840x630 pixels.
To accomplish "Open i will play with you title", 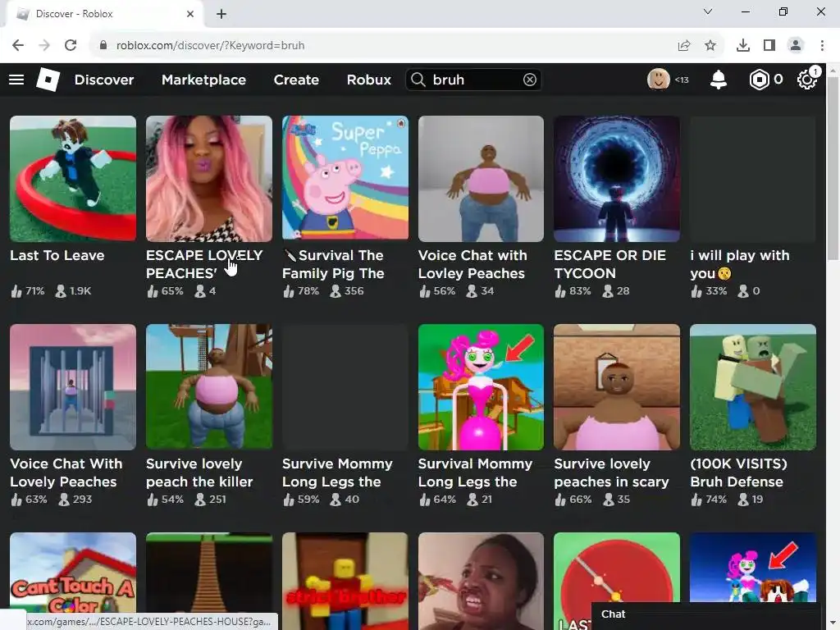I will pos(739,264).
